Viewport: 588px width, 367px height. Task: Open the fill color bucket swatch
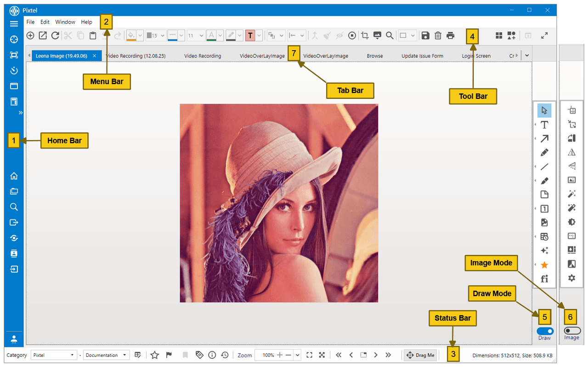(131, 35)
